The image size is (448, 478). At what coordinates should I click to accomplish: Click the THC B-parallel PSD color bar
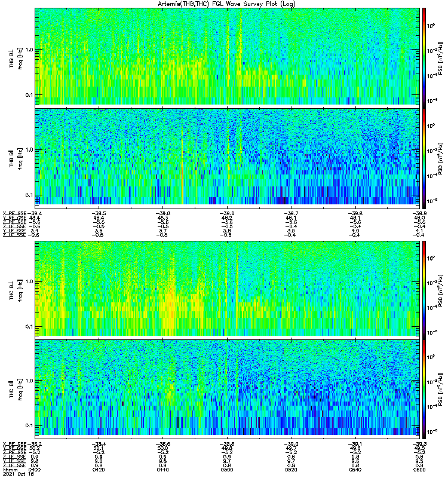pyautogui.click(x=424, y=389)
